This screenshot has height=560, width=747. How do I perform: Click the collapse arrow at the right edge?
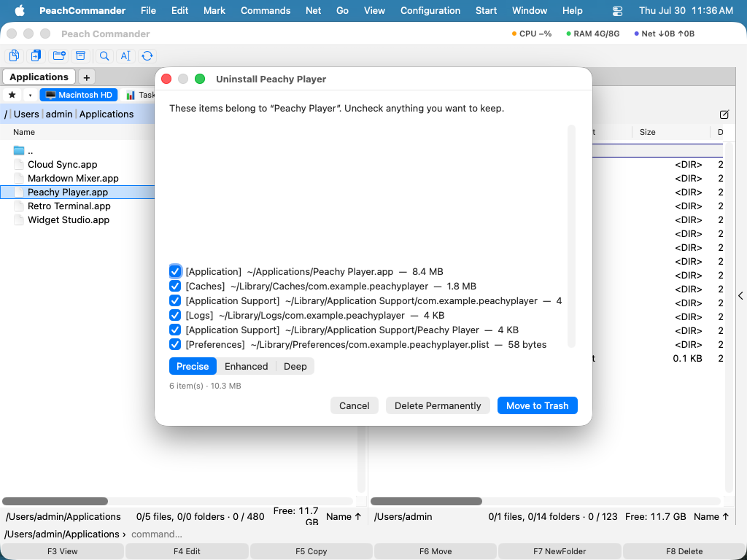pos(741,296)
